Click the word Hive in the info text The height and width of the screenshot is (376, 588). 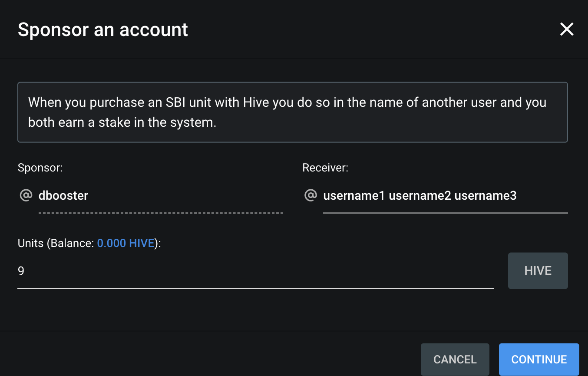coord(257,102)
